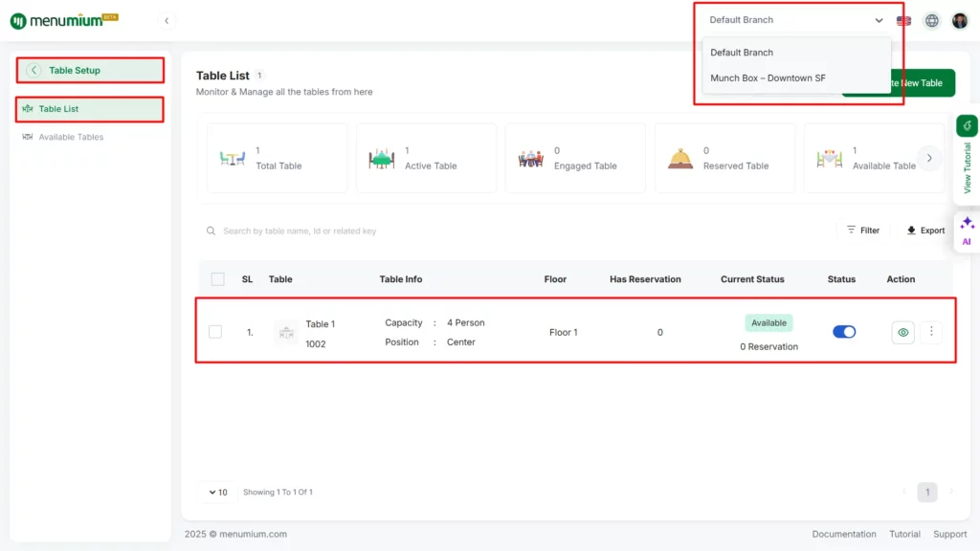Click the menumium logo

click(64, 21)
